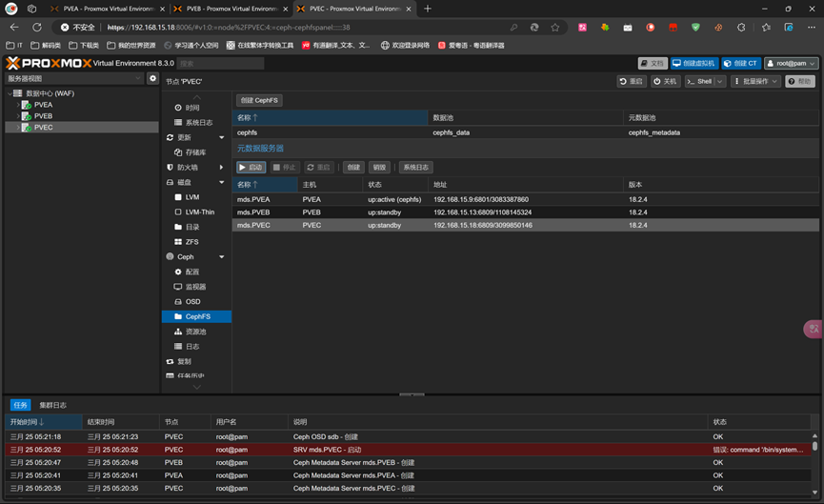Go back in browser

coord(14,28)
